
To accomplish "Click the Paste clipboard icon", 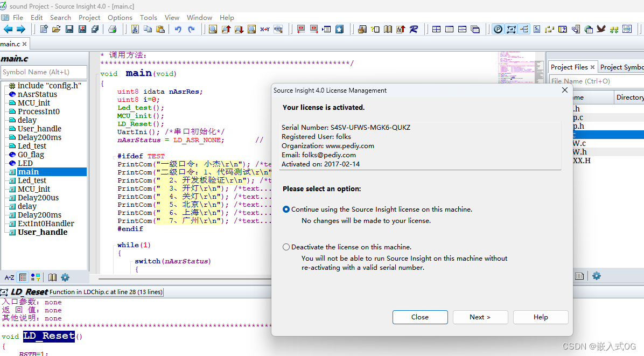I will point(160,29).
